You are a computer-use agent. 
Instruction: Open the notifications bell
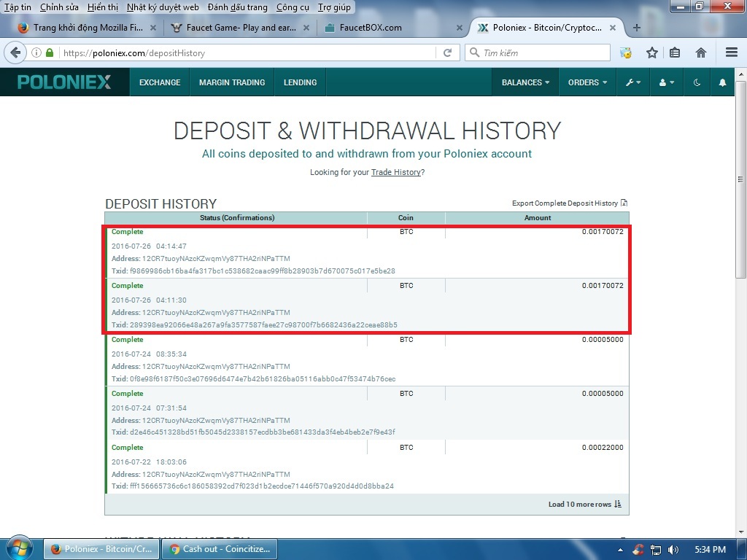tap(722, 82)
